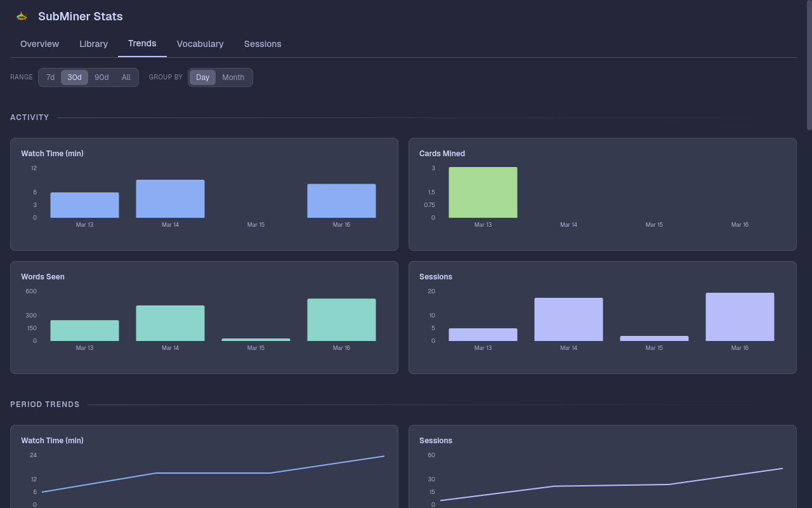Select the 7d range option

[50, 77]
